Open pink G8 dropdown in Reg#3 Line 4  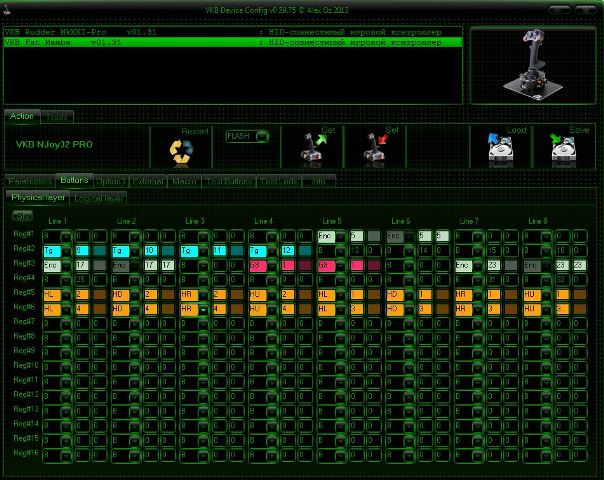tap(272, 265)
